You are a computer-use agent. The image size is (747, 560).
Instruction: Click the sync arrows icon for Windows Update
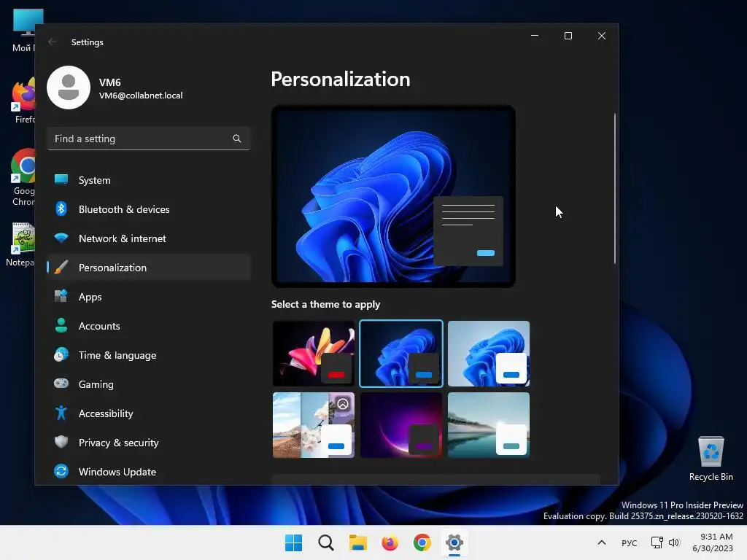tap(61, 471)
